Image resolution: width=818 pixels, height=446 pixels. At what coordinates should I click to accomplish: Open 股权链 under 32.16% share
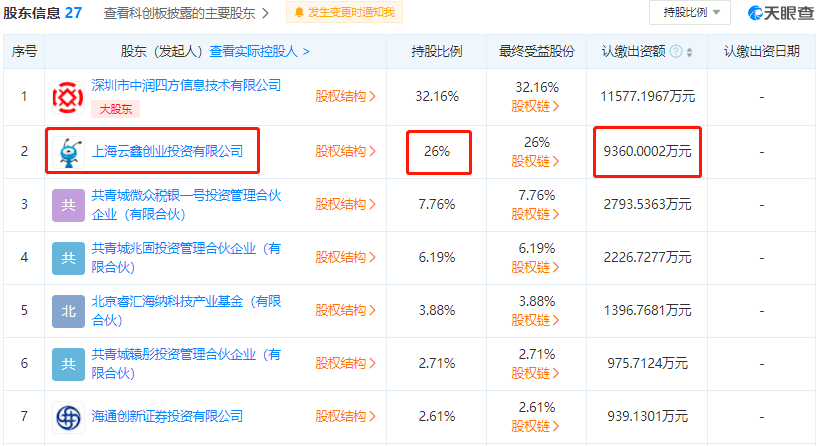[535, 106]
